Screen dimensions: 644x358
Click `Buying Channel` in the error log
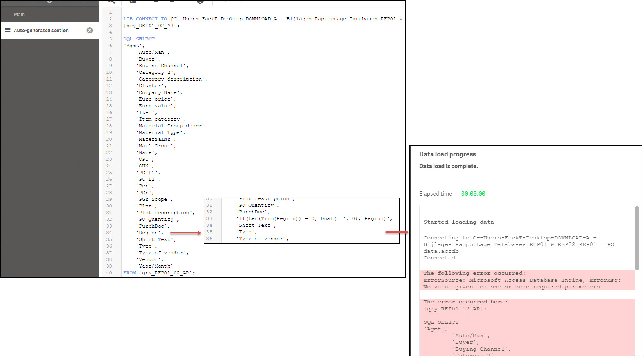482,349
